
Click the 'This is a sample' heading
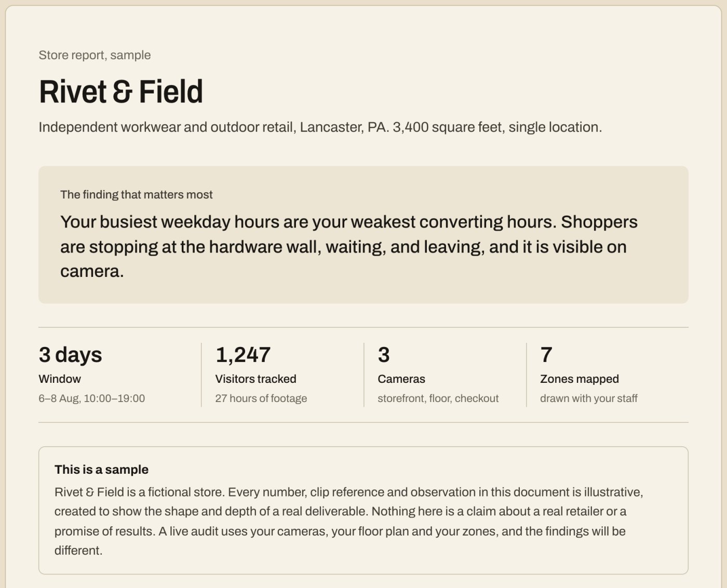tap(101, 470)
